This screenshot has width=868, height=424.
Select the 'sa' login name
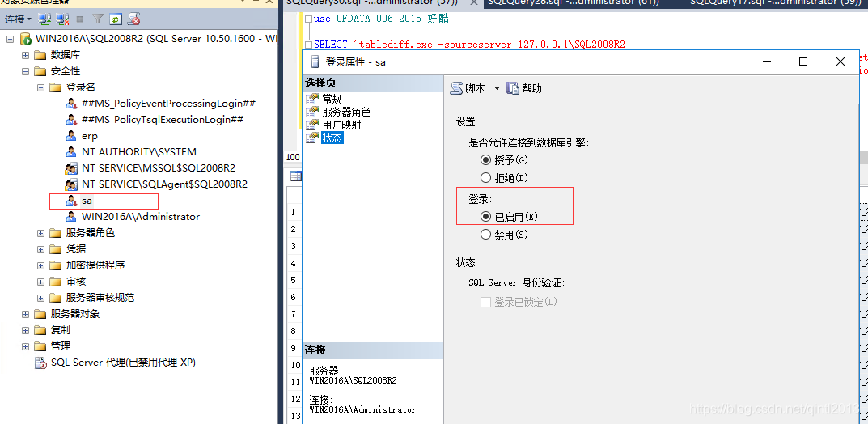[x=87, y=201]
